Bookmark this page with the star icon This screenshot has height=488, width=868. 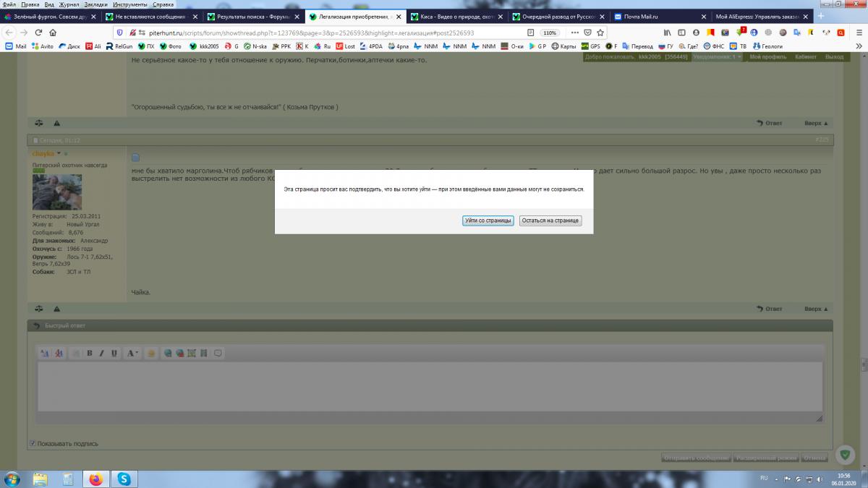tap(599, 33)
